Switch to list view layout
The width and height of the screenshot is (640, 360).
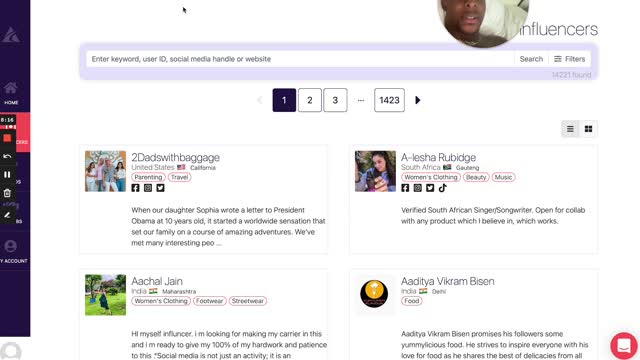tap(570, 129)
